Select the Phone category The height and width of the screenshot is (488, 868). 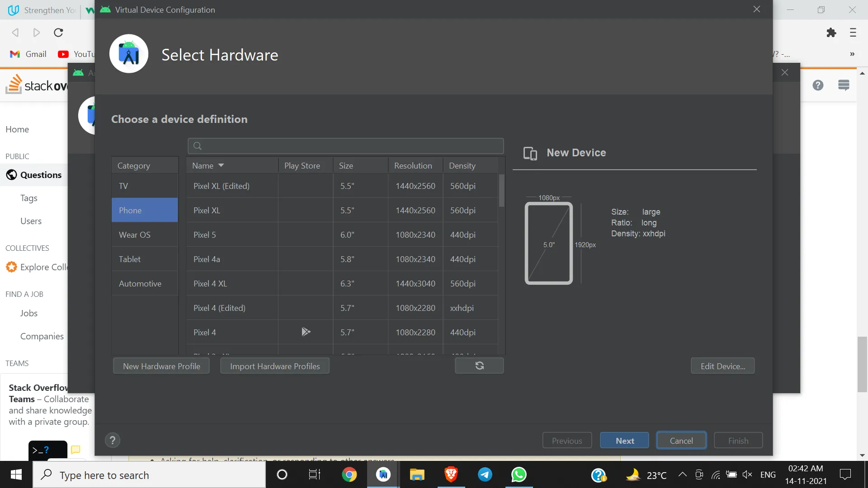(145, 210)
